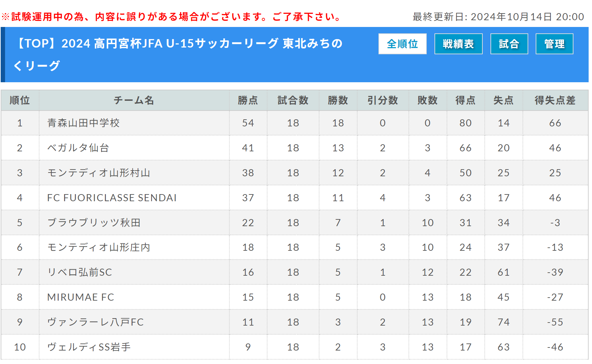The width and height of the screenshot is (592, 364).
Task: Select the 順位 column header
Action: coord(20,100)
